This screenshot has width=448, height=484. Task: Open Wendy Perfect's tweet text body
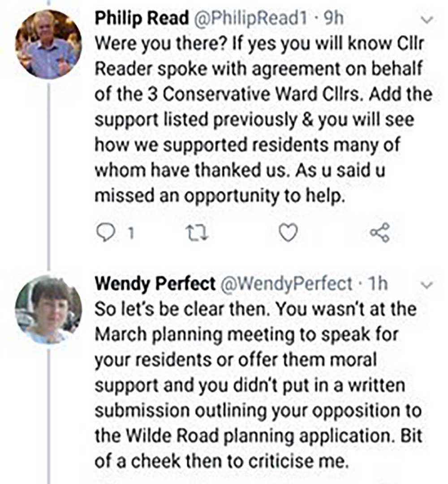[255, 385]
